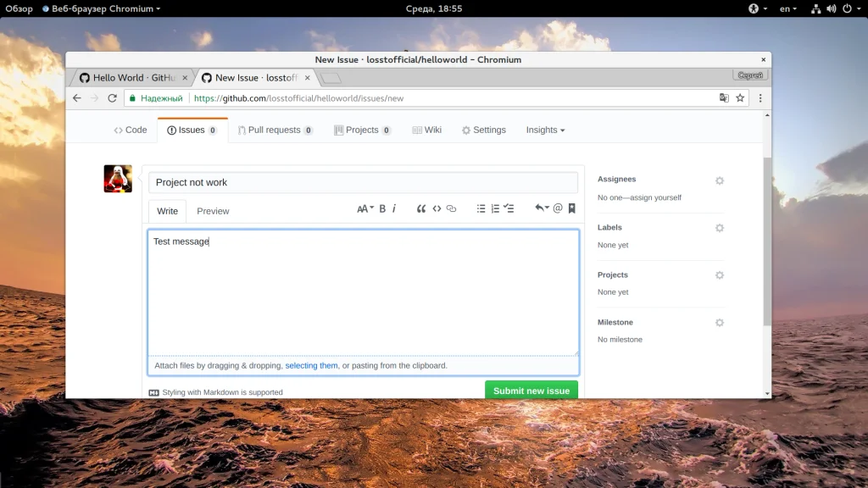Image resolution: width=868 pixels, height=488 pixels.
Task: Open the Code tab
Action: [x=131, y=130]
